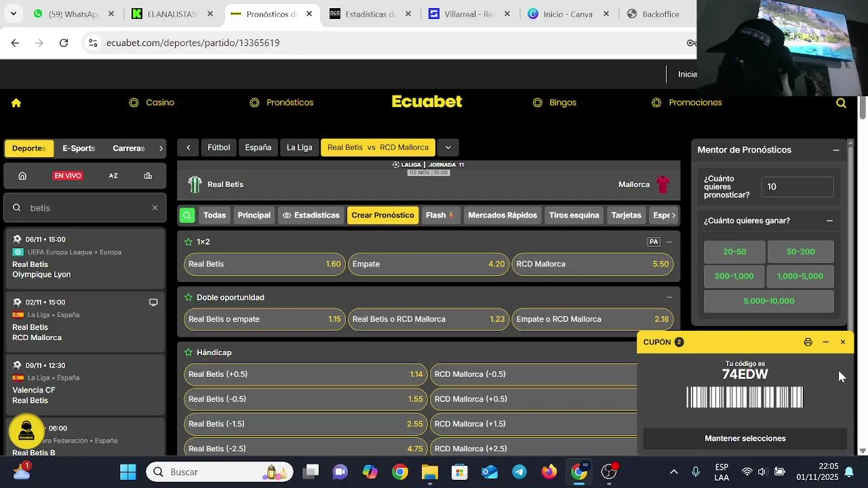The width and height of the screenshot is (868, 488).
Task: Select the Flash markets tab
Action: click(440, 215)
